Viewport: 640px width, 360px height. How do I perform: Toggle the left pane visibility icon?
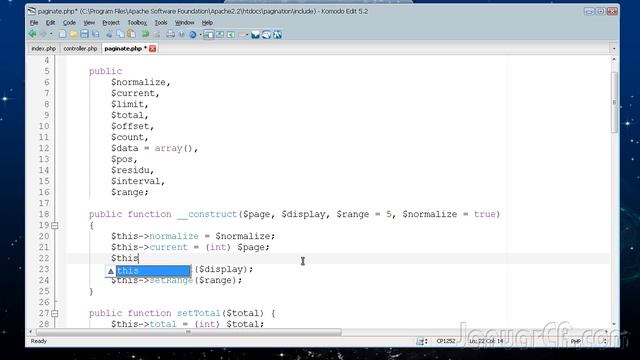click(x=209, y=35)
